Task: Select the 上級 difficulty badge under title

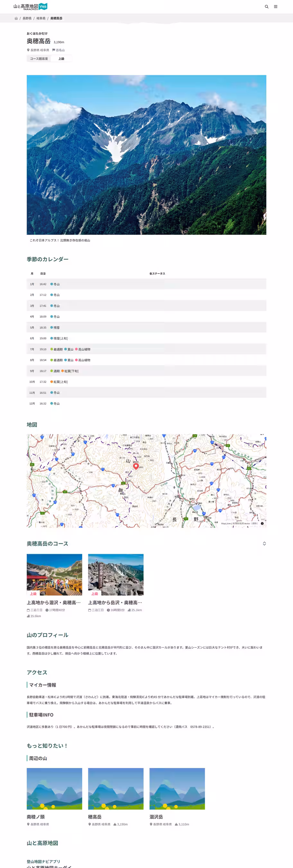Action: click(x=61, y=59)
